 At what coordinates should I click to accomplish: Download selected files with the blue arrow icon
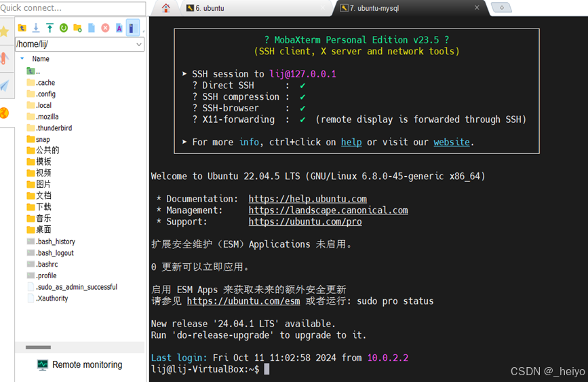[x=36, y=28]
